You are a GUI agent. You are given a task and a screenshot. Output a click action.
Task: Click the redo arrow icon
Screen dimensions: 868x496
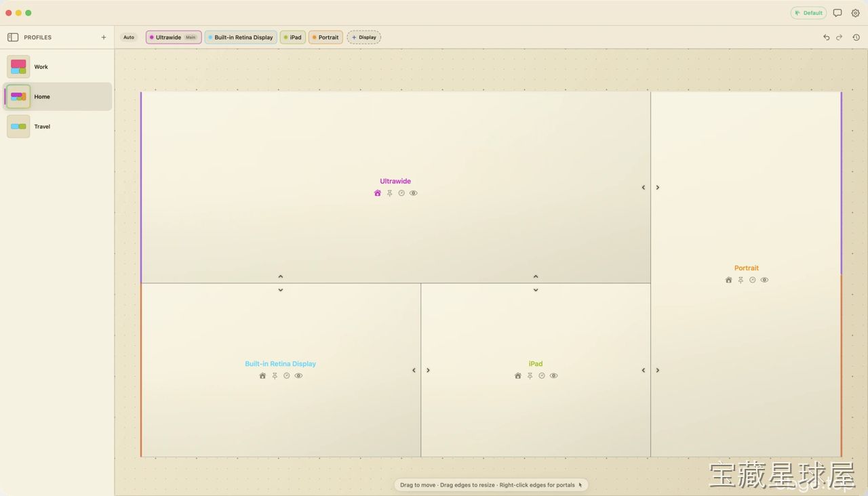point(839,37)
